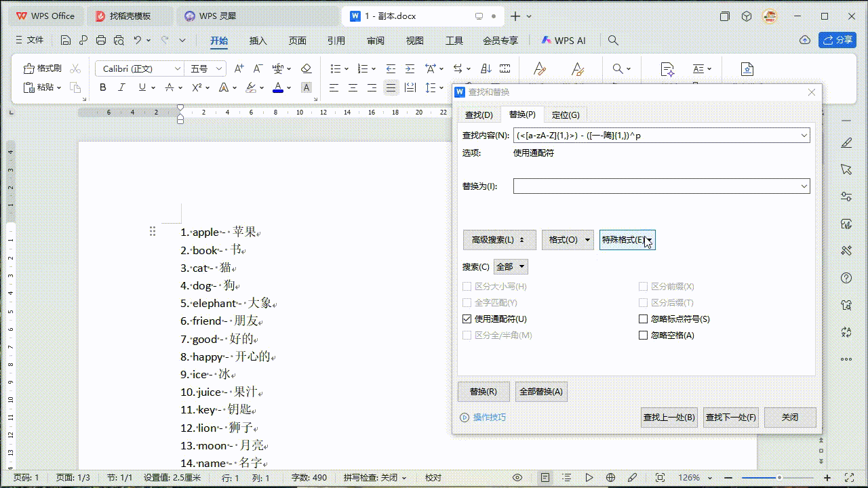Click the Increase Indent icon
The height and width of the screenshot is (488, 868).
pyautogui.click(x=410, y=68)
